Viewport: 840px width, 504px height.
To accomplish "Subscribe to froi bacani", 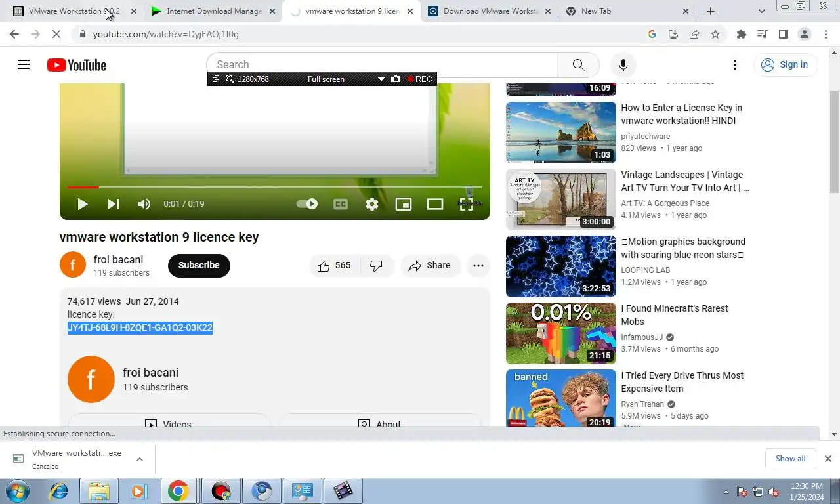I will [199, 266].
